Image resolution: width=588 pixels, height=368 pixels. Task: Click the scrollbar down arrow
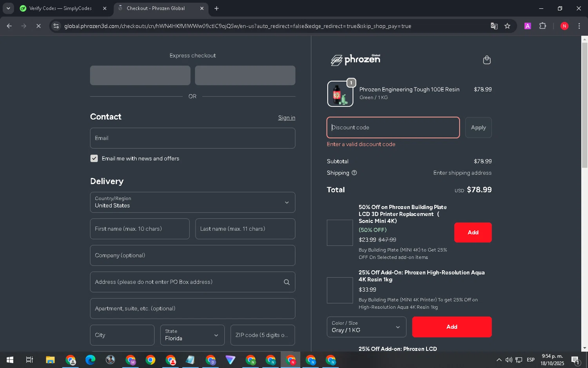click(584, 348)
